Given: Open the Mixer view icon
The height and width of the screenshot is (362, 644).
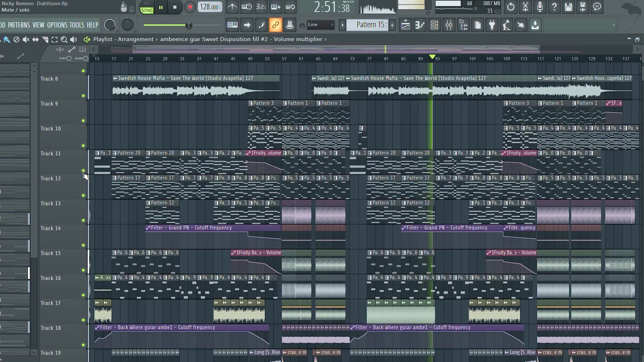Looking at the screenshot, I should pyautogui.click(x=449, y=25).
